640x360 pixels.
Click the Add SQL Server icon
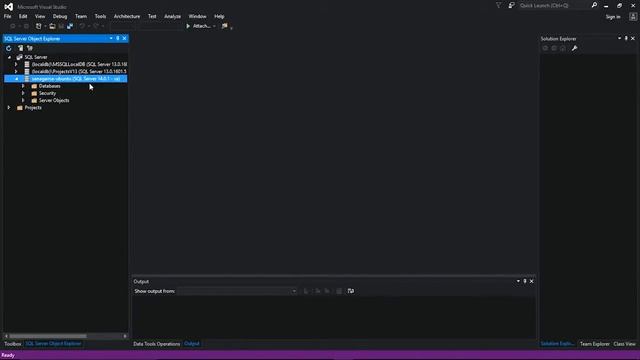(x=20, y=48)
